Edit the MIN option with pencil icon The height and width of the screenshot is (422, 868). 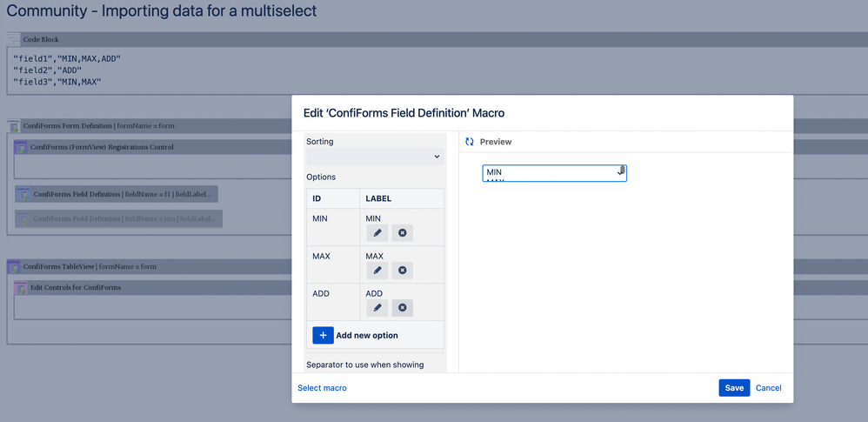pyautogui.click(x=377, y=233)
